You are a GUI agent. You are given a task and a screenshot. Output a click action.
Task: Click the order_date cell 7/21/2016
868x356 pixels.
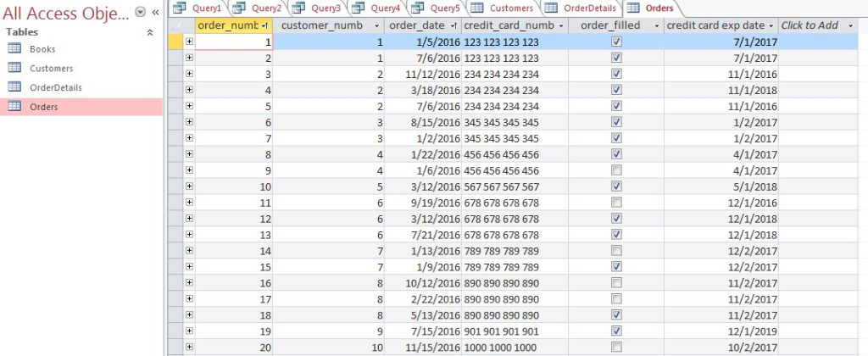tap(423, 235)
